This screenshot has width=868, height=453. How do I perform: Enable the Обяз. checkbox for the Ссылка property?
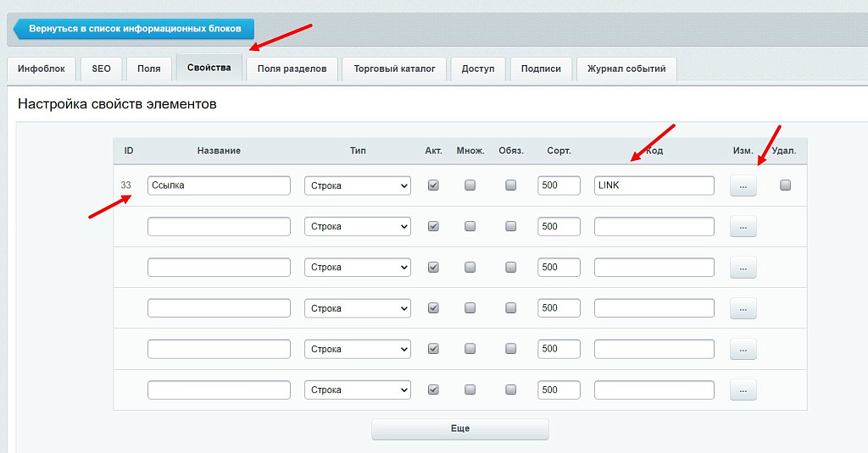(x=510, y=185)
